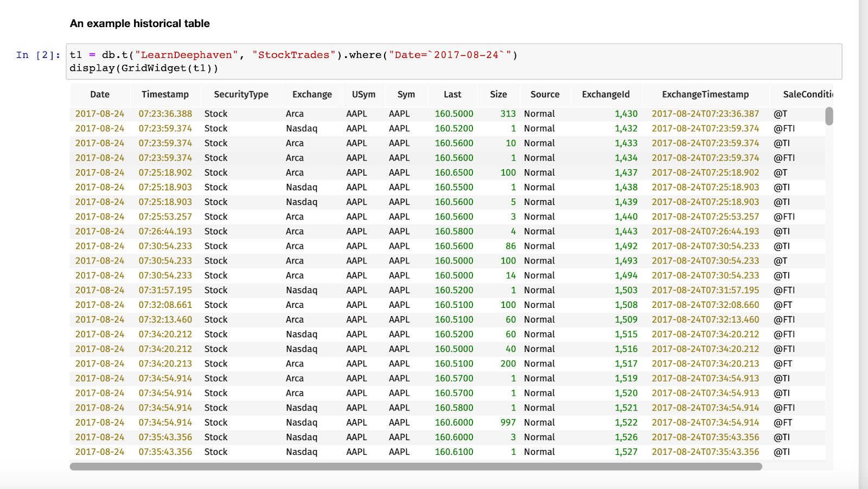Click Size cell 14
This screenshot has width=868, height=489.
(x=511, y=275)
